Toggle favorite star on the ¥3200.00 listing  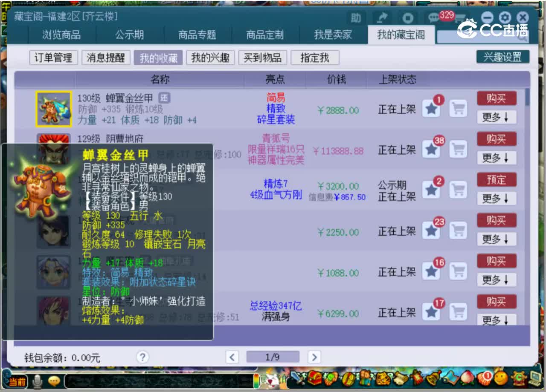click(x=432, y=190)
